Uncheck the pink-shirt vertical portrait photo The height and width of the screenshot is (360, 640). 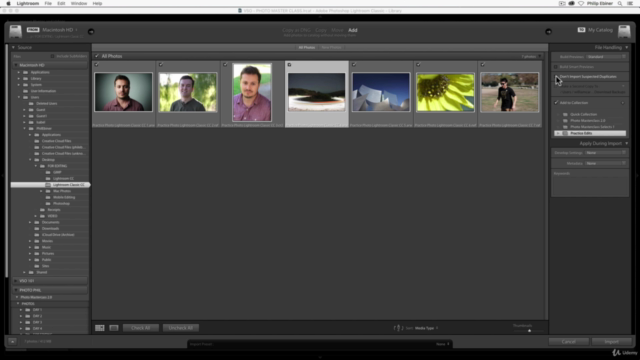click(x=225, y=64)
